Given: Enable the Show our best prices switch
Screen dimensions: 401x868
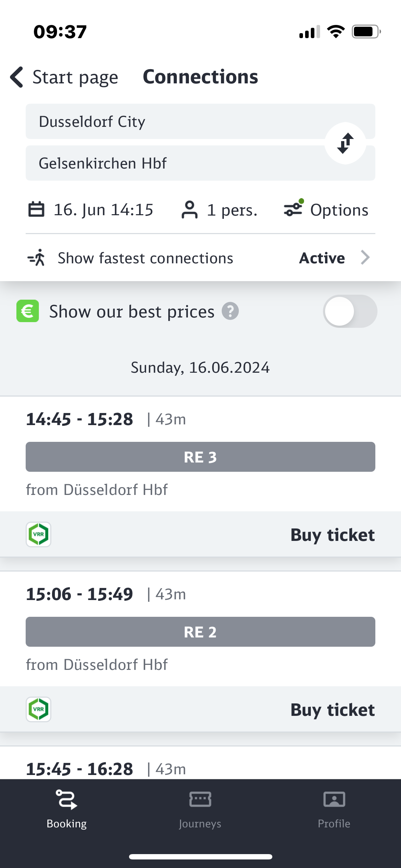Looking at the screenshot, I should pos(350,311).
